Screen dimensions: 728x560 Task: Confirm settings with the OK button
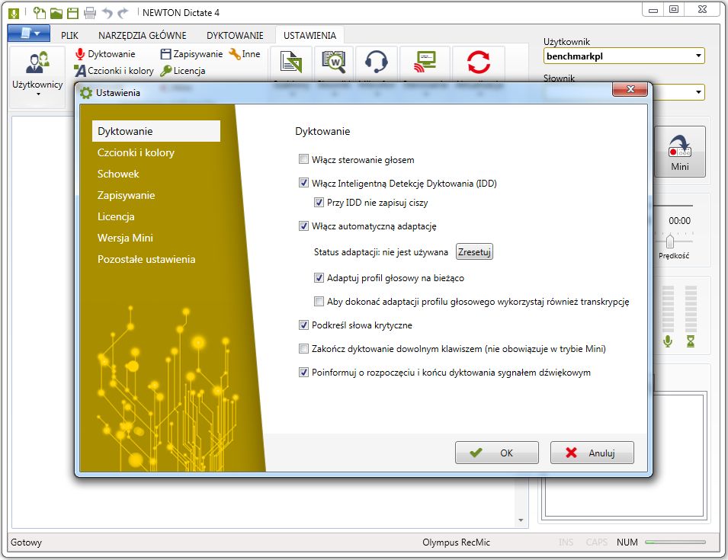[x=497, y=453]
